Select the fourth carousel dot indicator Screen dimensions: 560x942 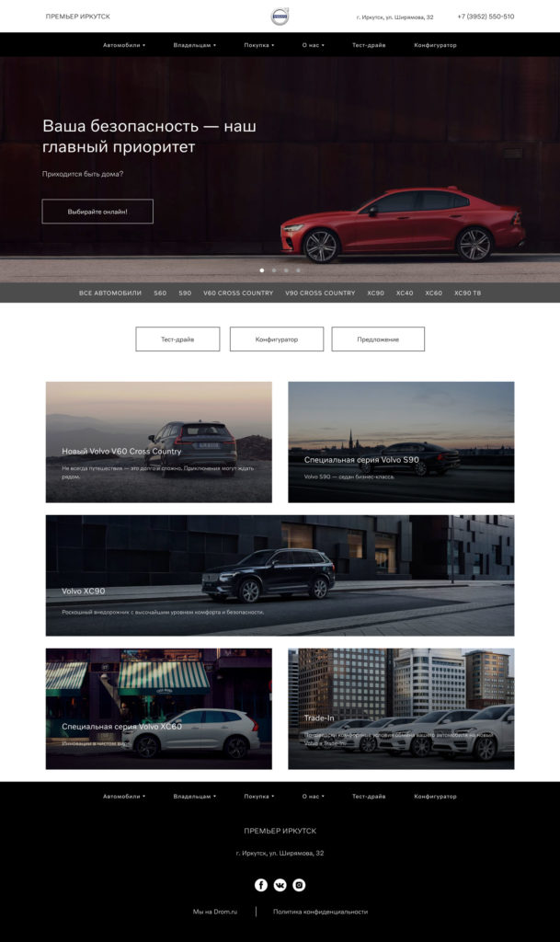[298, 270]
